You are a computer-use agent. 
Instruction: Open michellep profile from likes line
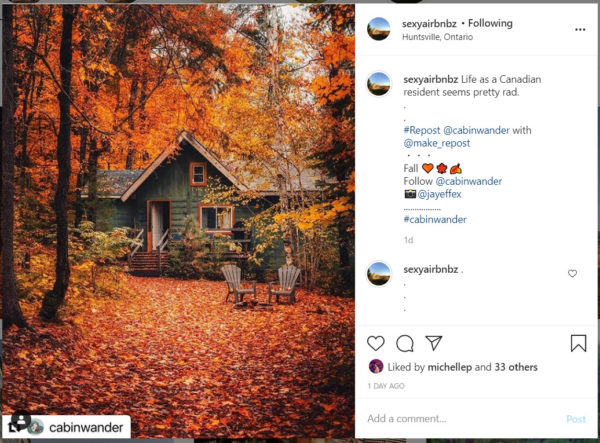click(x=449, y=367)
